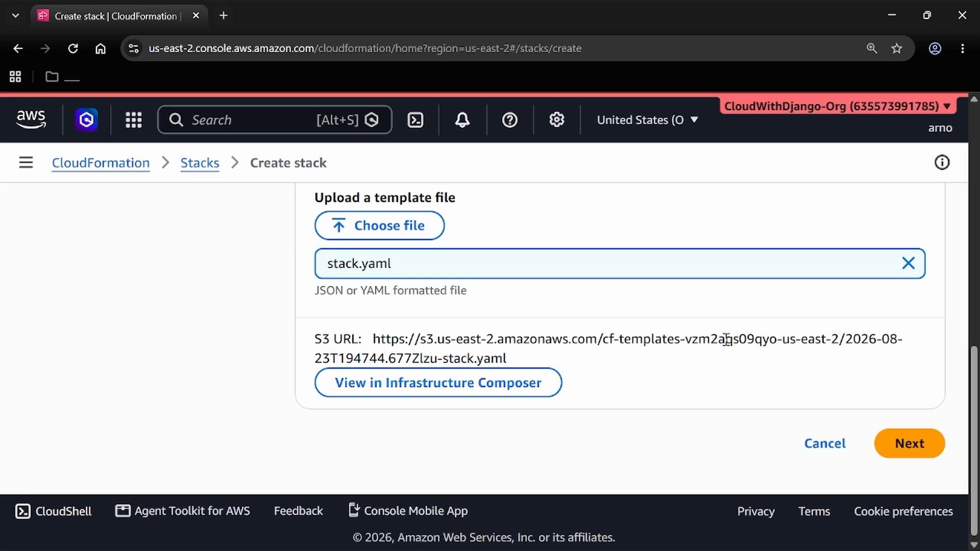Screen dimensions: 980x551
Task: Click the stack.yaml file name field
Action: click(x=620, y=264)
